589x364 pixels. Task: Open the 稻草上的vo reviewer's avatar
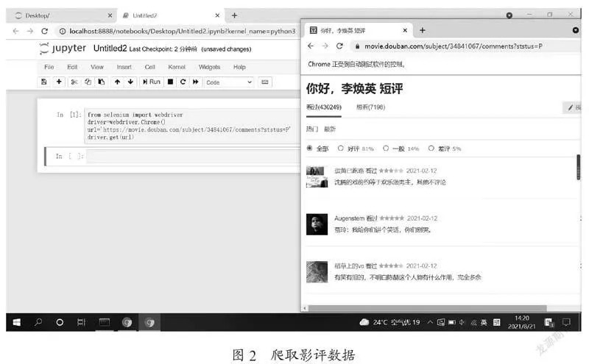point(317,272)
